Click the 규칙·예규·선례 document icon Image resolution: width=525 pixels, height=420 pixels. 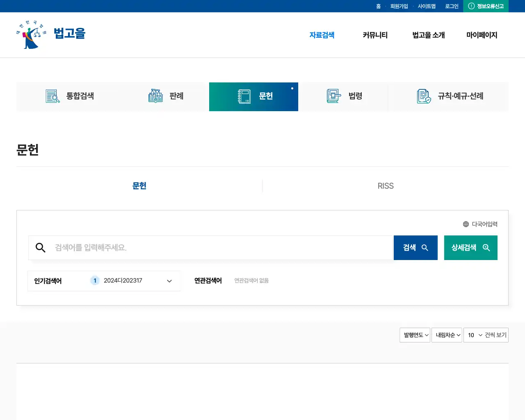(x=424, y=96)
